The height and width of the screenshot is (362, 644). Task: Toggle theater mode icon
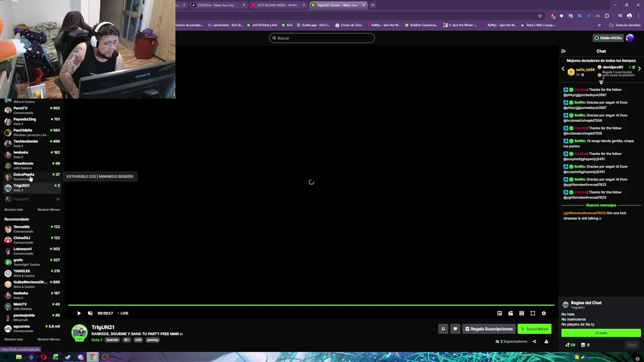tap(522, 313)
